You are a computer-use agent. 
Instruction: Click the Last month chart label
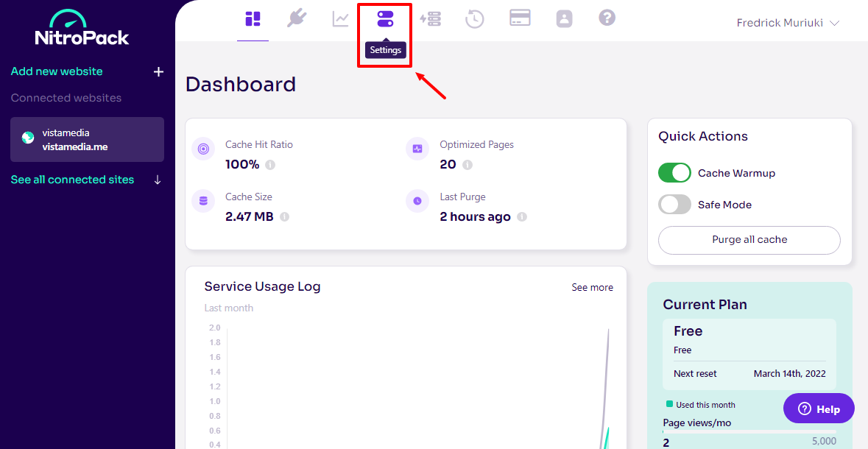229,308
